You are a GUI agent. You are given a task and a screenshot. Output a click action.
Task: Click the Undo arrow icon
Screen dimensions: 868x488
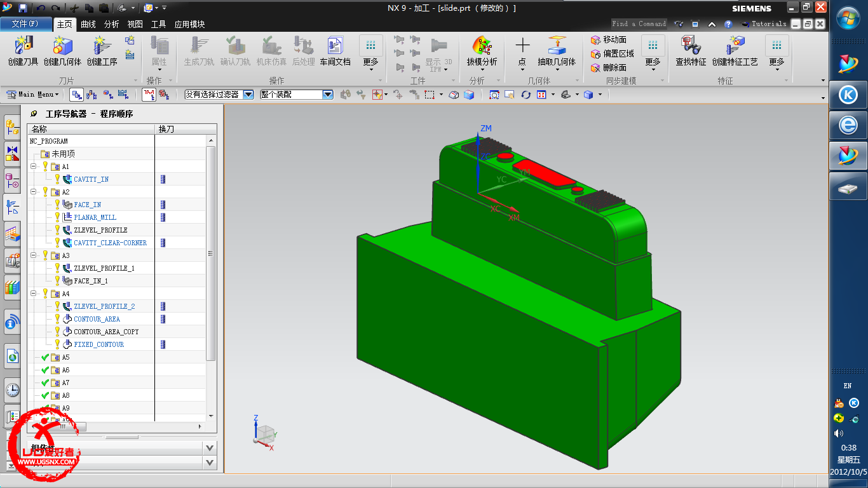pos(41,8)
